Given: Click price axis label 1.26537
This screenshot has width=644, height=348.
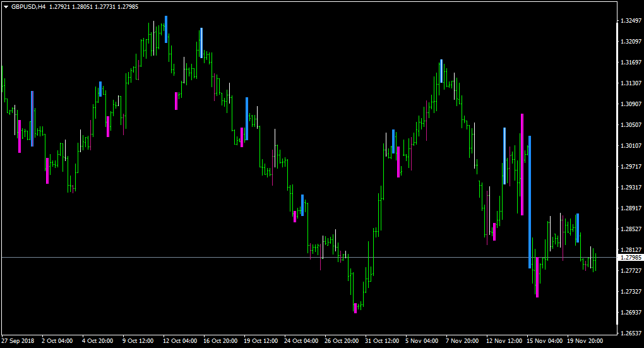Looking at the screenshot, I should (x=631, y=333).
